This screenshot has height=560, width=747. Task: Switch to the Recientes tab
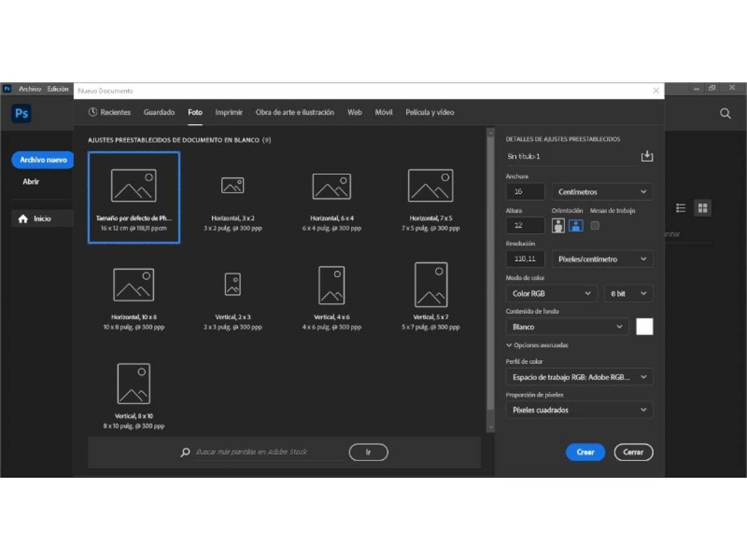110,112
